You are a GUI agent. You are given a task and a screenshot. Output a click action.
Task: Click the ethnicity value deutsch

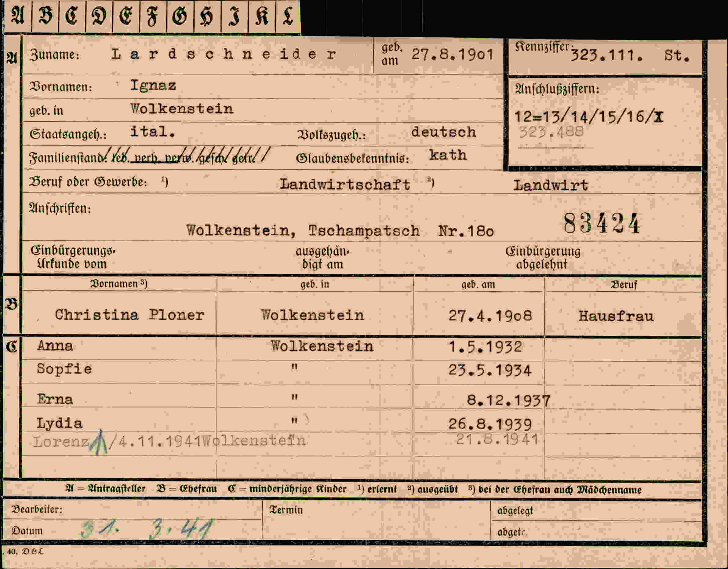[444, 132]
